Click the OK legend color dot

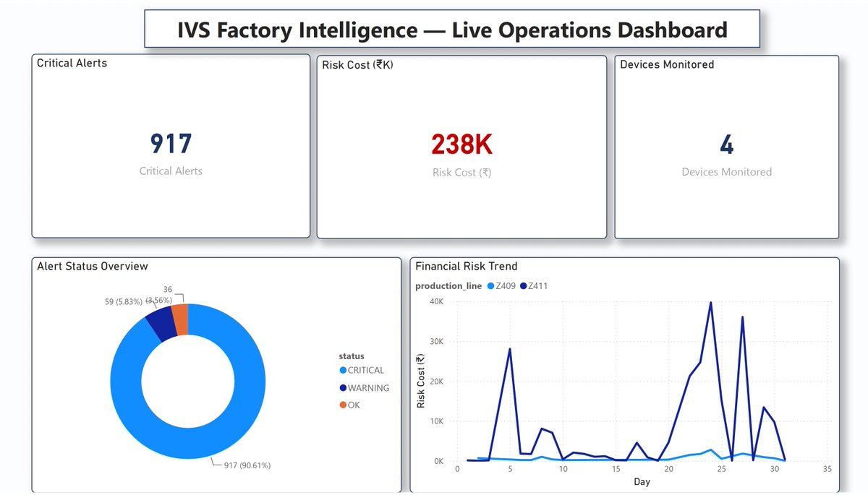click(x=343, y=405)
